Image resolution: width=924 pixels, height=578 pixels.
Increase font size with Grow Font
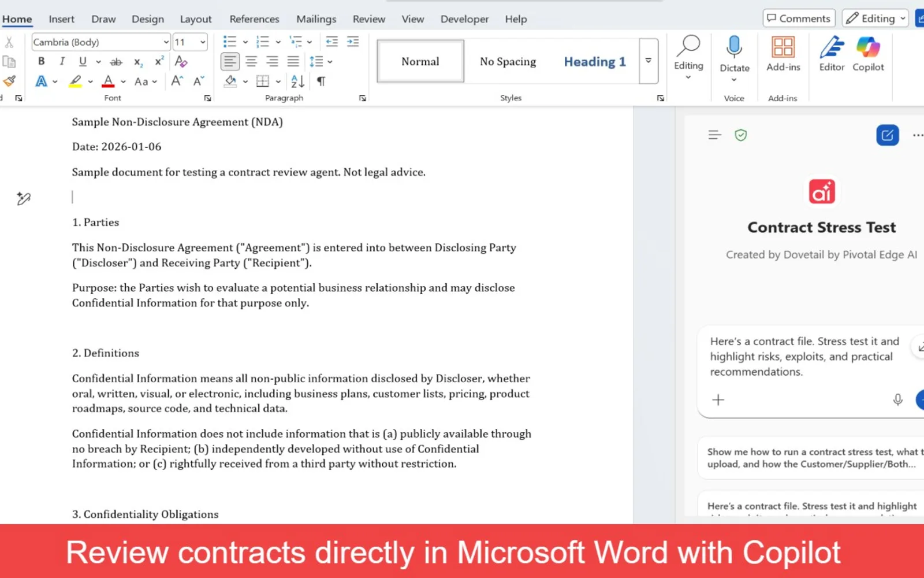coord(177,81)
